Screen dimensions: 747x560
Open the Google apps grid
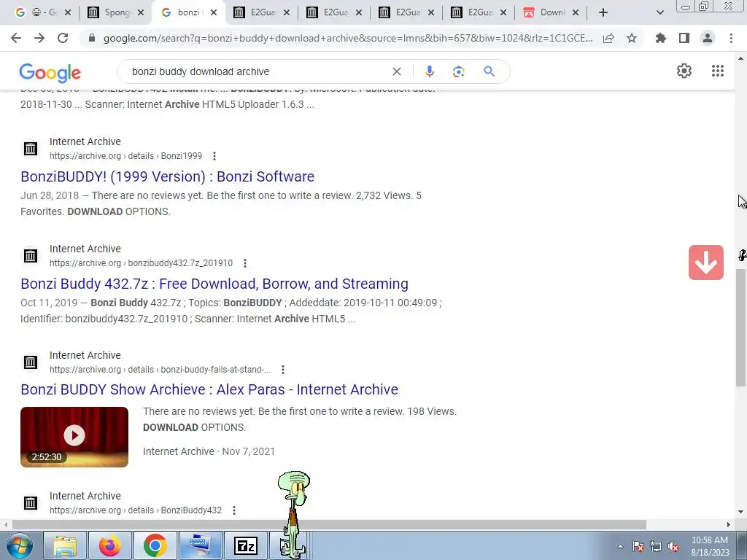tap(718, 71)
